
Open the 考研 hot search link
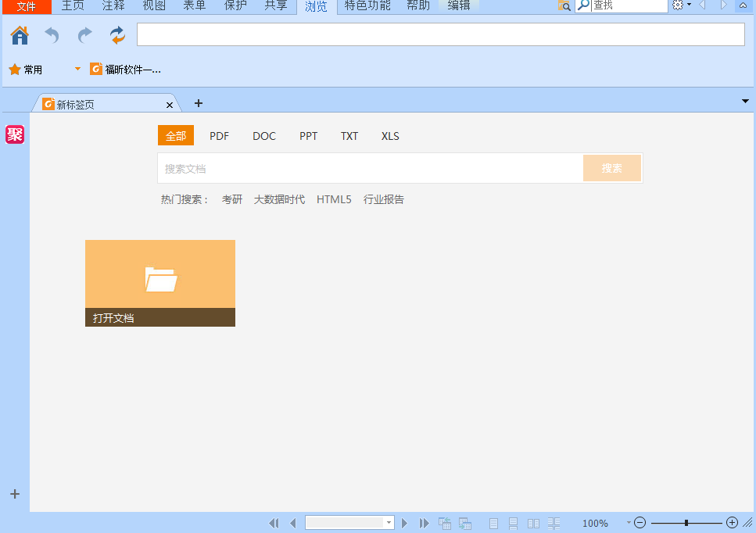tap(232, 199)
